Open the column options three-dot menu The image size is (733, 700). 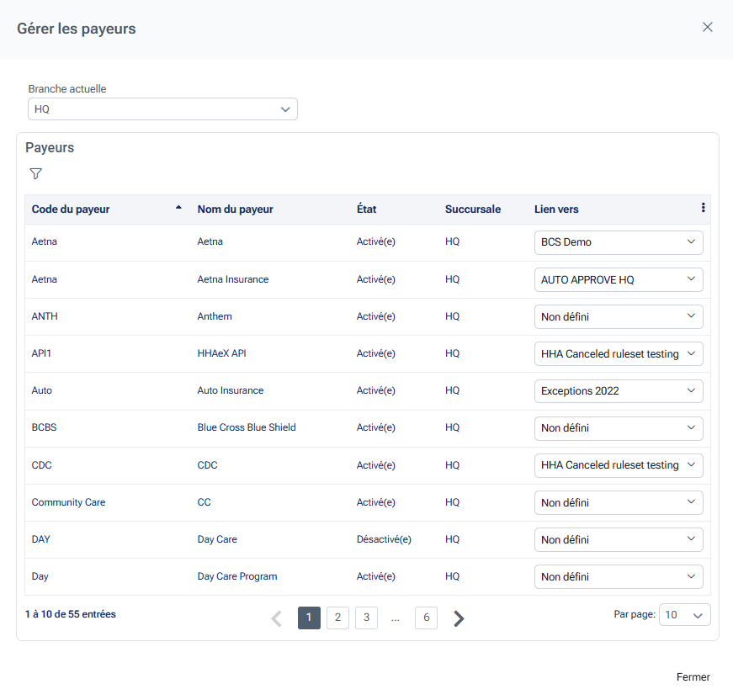703,209
